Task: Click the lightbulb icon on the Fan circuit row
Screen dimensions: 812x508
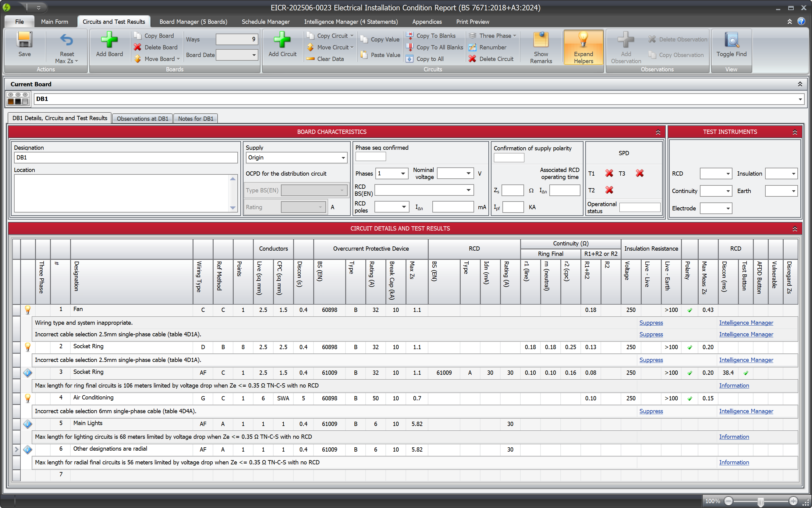Action: pos(27,310)
